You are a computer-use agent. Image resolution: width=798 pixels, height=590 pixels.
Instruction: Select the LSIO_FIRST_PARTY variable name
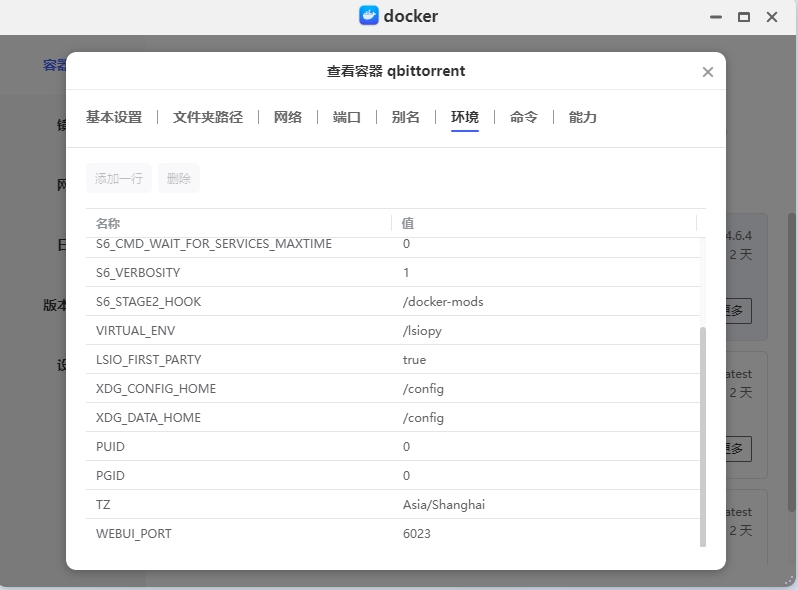pyautogui.click(x=149, y=360)
